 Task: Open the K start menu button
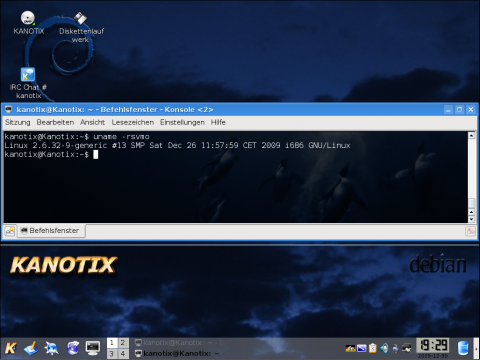[11, 348]
